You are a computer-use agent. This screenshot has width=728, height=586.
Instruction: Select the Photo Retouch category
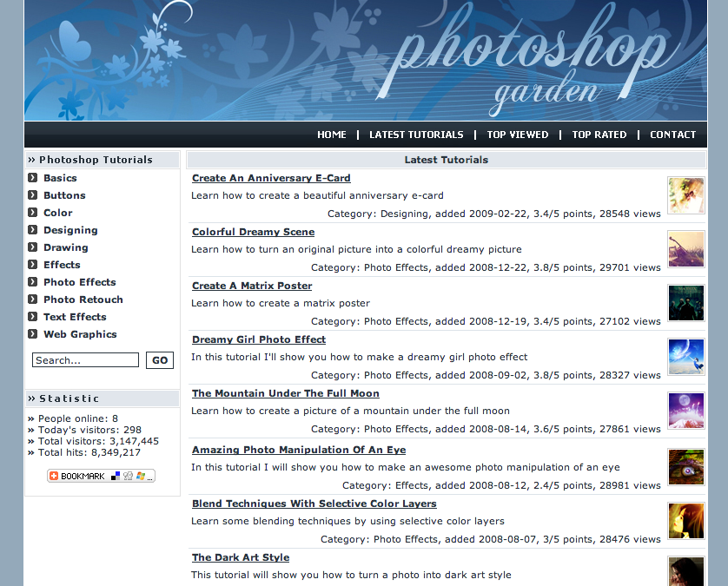[x=83, y=300]
